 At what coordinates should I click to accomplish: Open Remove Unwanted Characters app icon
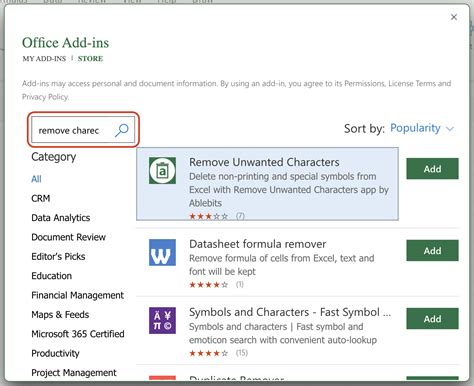click(x=162, y=171)
